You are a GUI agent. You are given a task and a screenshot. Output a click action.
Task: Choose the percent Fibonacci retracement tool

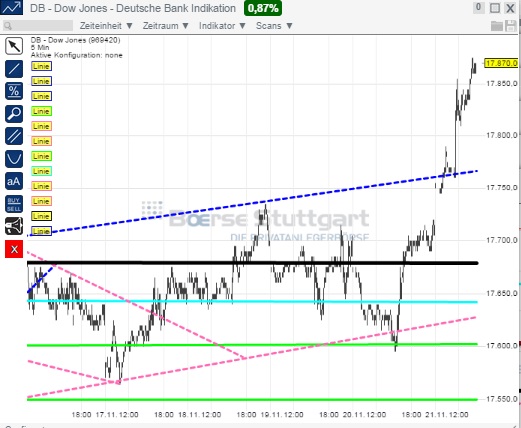(x=14, y=91)
